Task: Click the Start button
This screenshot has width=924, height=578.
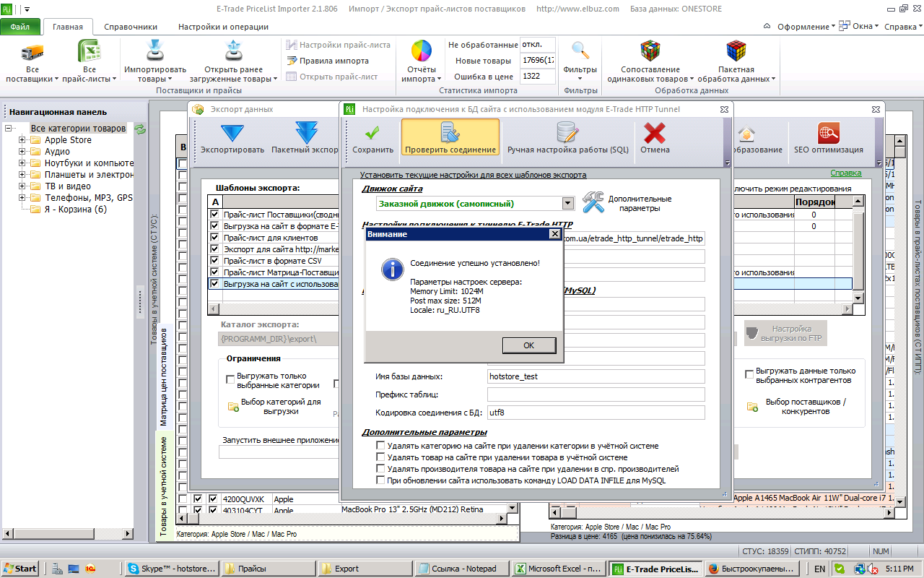Action: 19,569
